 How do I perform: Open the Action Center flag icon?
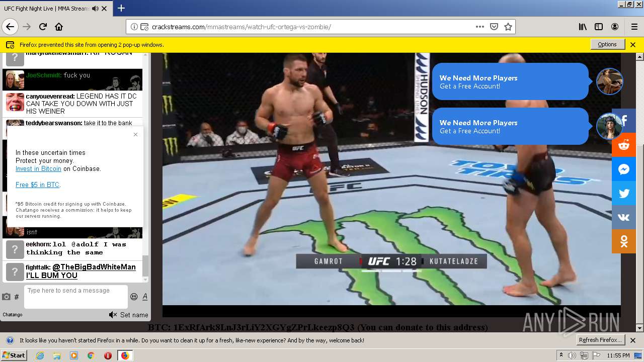pos(596,355)
